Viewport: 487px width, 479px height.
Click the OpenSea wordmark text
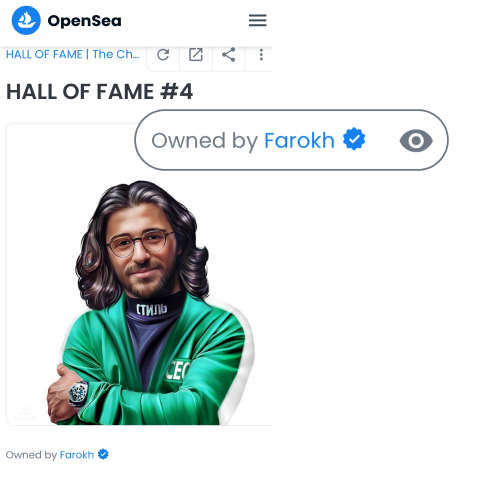coord(84,21)
